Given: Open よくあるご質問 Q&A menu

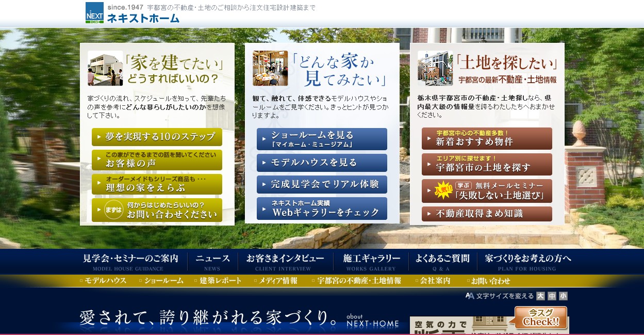Looking at the screenshot, I should coord(442,262).
